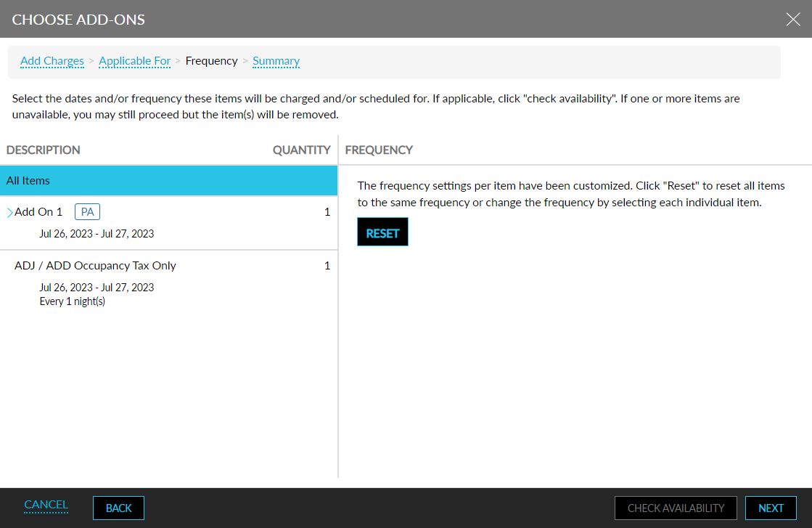Image resolution: width=812 pixels, height=528 pixels.
Task: Click the PA badge next to Add On 1
Action: point(87,211)
